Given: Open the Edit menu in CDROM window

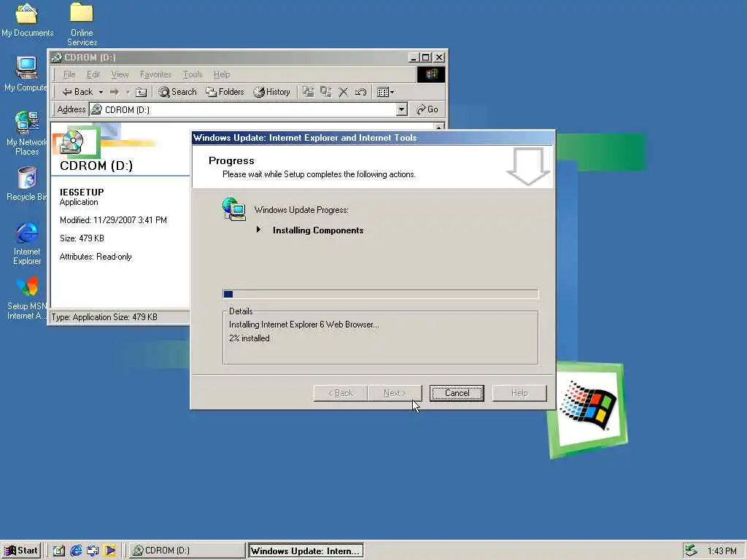Looking at the screenshot, I should [93, 74].
